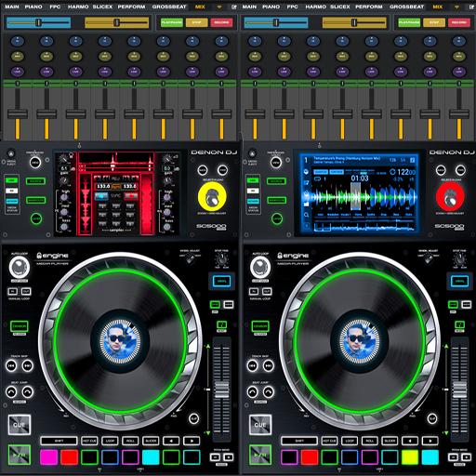This screenshot has height=476, width=476.
Task: Click last channel's blue HI knob, right mixer
Action: coord(459,41)
